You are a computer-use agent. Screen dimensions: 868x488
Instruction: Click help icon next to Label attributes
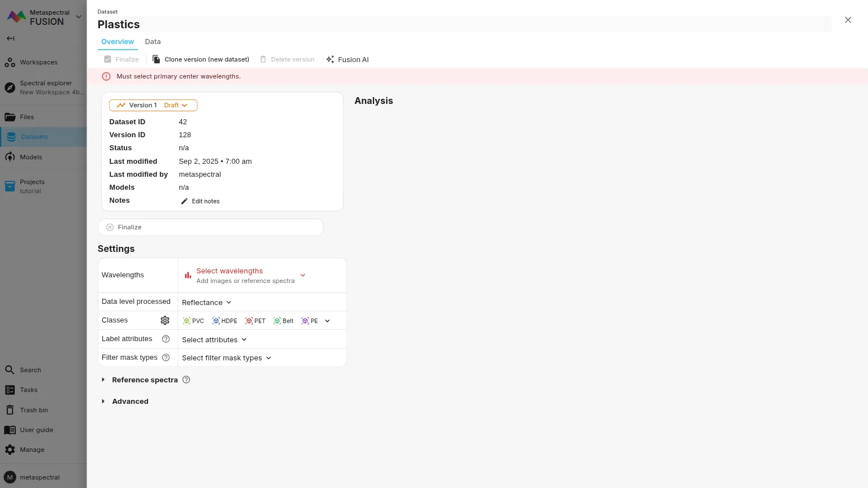(166, 339)
